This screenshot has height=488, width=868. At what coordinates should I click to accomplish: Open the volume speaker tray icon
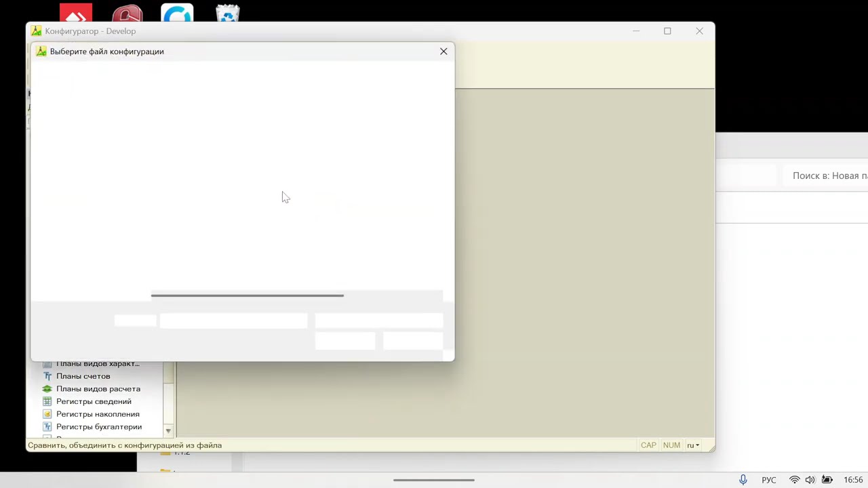tap(810, 480)
